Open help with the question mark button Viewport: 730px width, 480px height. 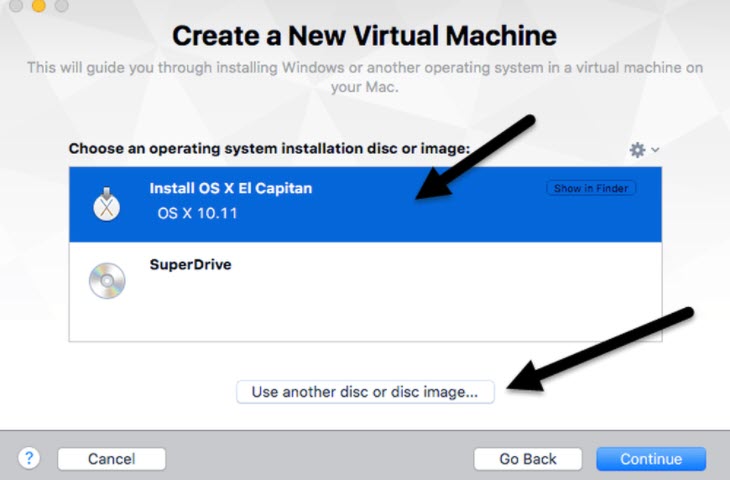29,458
